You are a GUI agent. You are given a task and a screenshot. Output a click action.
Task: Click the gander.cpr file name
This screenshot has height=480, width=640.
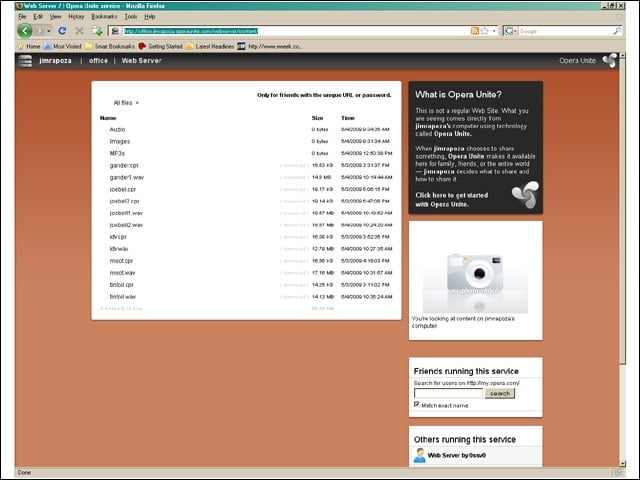pos(124,165)
